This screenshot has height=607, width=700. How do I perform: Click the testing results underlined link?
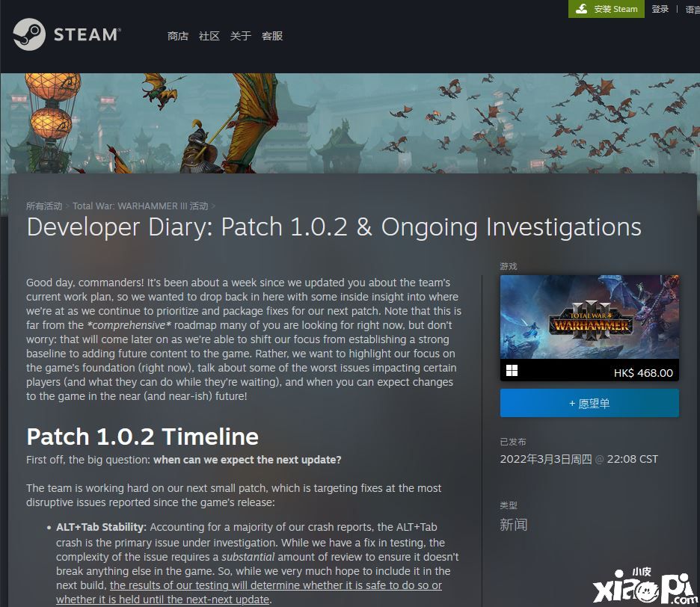click(x=248, y=592)
